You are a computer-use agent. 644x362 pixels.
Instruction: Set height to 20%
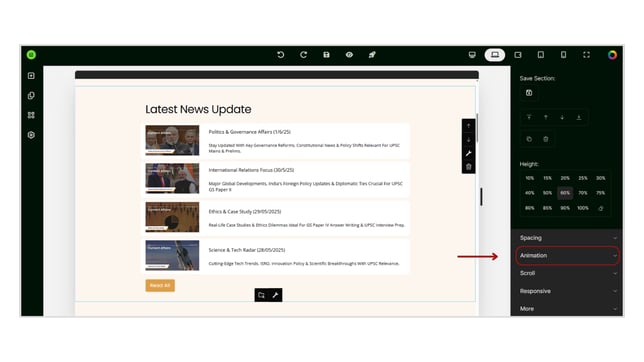(565, 178)
